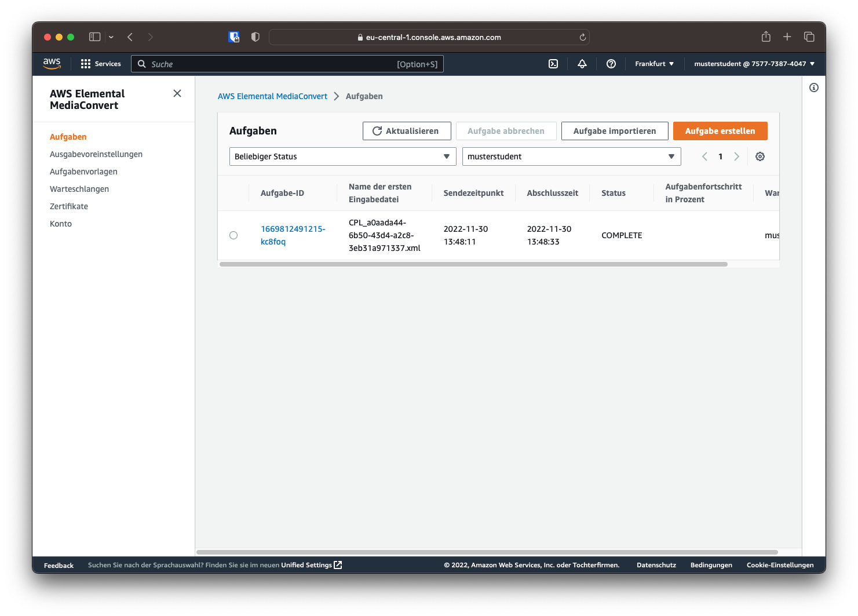Click Sendezeitpunkt column header
858x616 pixels.
point(473,193)
